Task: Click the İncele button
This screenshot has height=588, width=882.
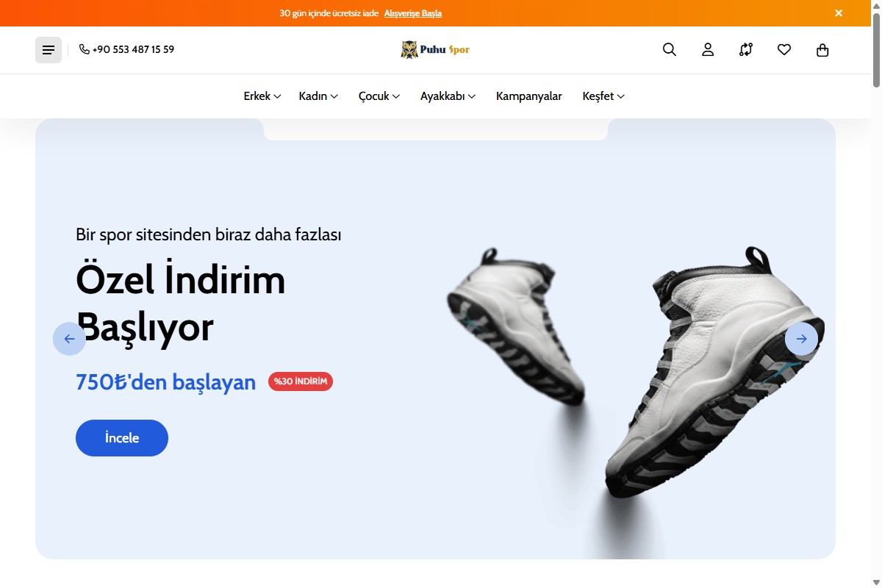Action: coord(122,438)
